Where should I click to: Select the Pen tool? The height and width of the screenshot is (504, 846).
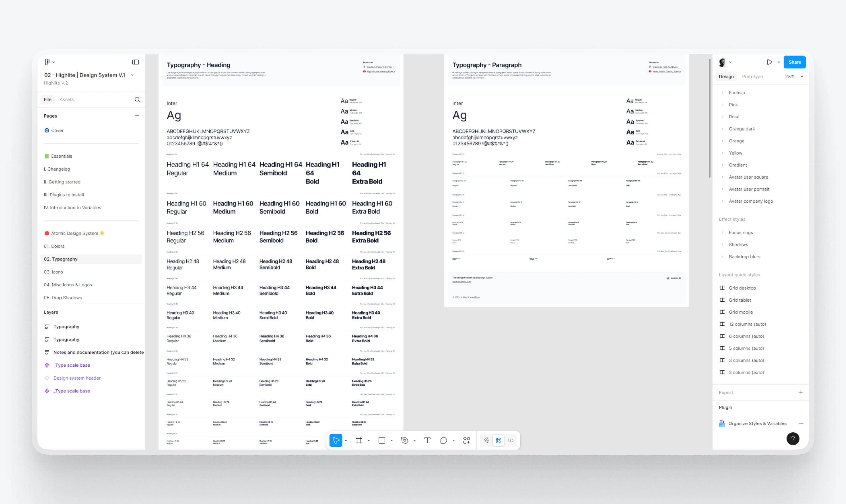tap(404, 440)
